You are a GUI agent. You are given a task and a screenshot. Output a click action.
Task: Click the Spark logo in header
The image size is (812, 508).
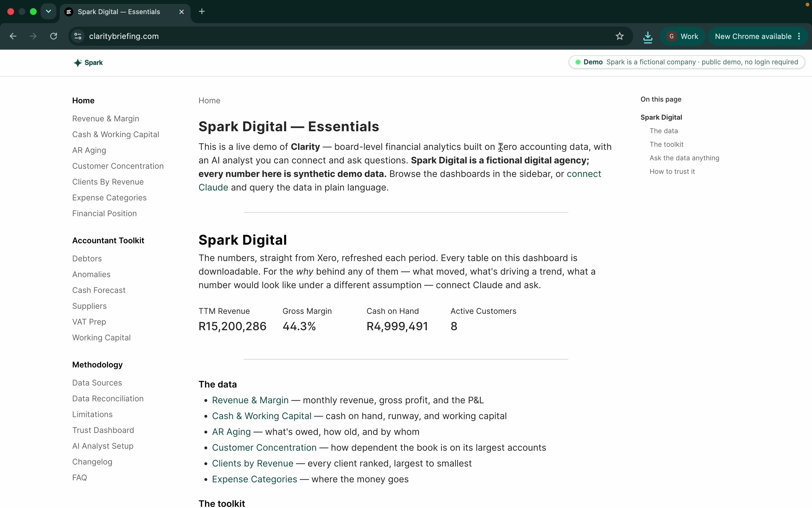(x=88, y=63)
